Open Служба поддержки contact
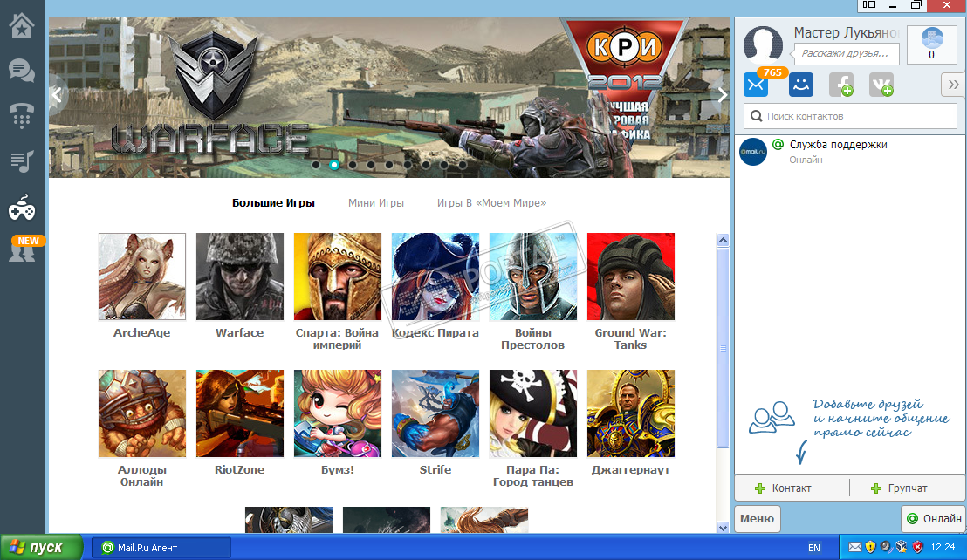 tap(850, 152)
